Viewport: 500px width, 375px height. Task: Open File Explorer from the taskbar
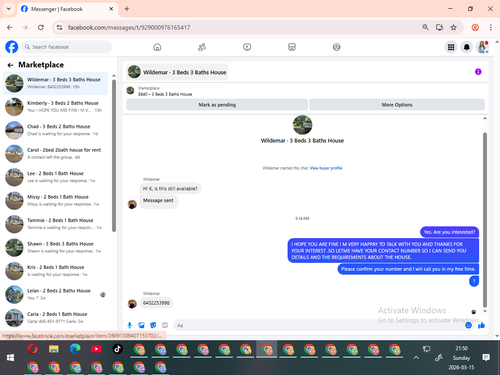coord(54,349)
